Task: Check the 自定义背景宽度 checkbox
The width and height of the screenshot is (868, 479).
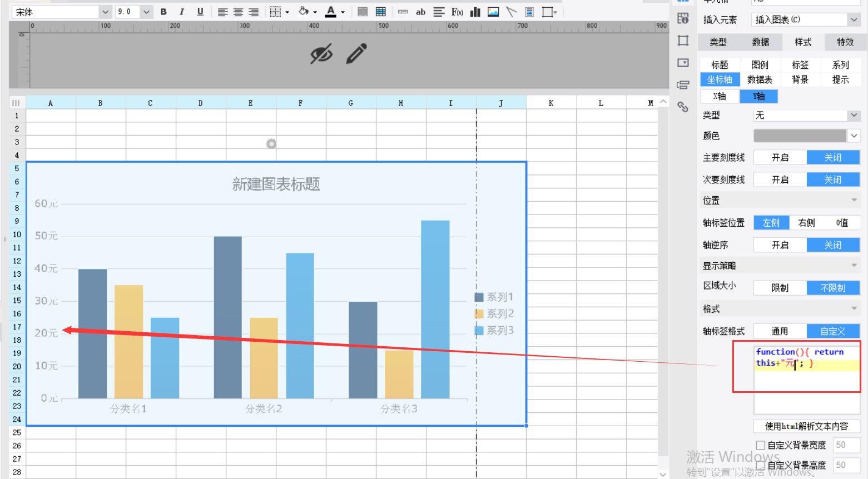Action: pyautogui.click(x=761, y=445)
